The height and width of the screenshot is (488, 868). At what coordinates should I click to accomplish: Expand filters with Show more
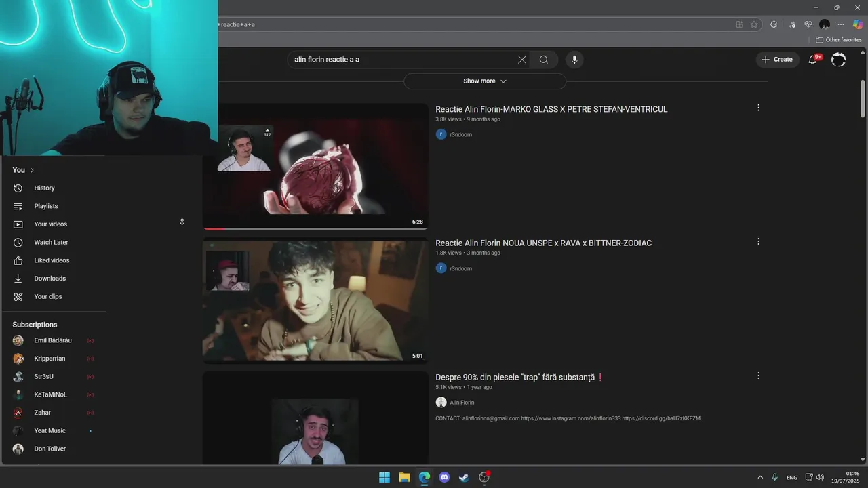(485, 81)
